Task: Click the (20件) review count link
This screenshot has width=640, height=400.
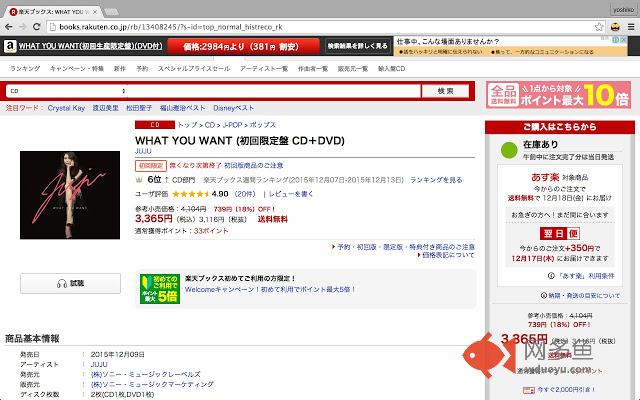Action: (x=245, y=194)
